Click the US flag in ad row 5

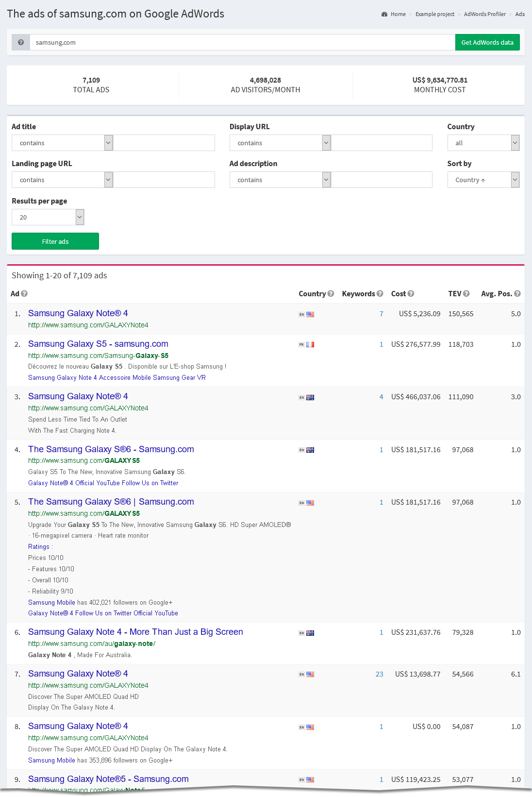point(310,503)
